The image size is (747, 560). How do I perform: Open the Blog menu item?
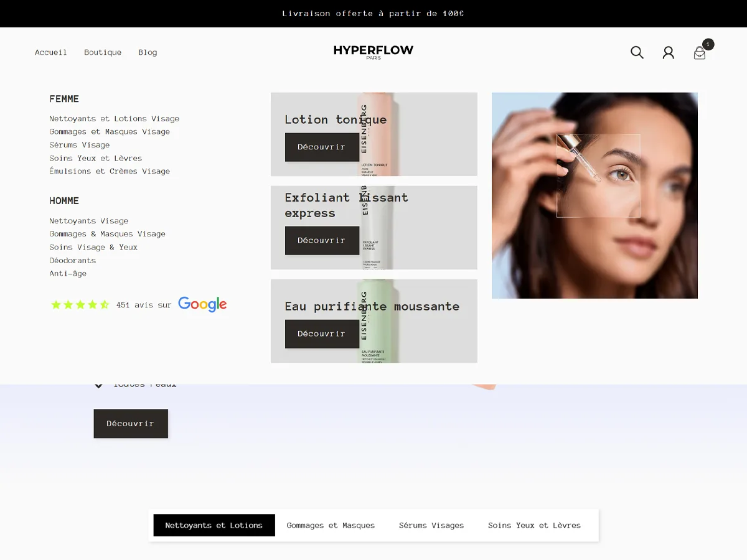click(x=148, y=52)
